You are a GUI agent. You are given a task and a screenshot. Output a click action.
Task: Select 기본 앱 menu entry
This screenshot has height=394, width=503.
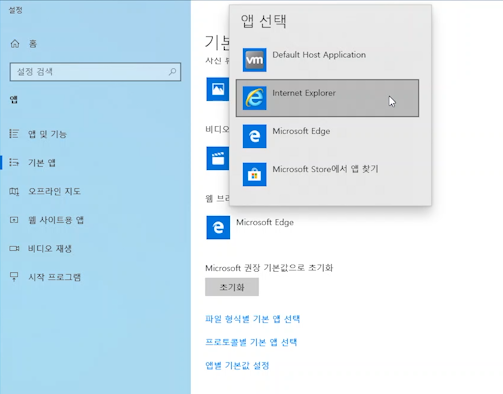tap(42, 163)
